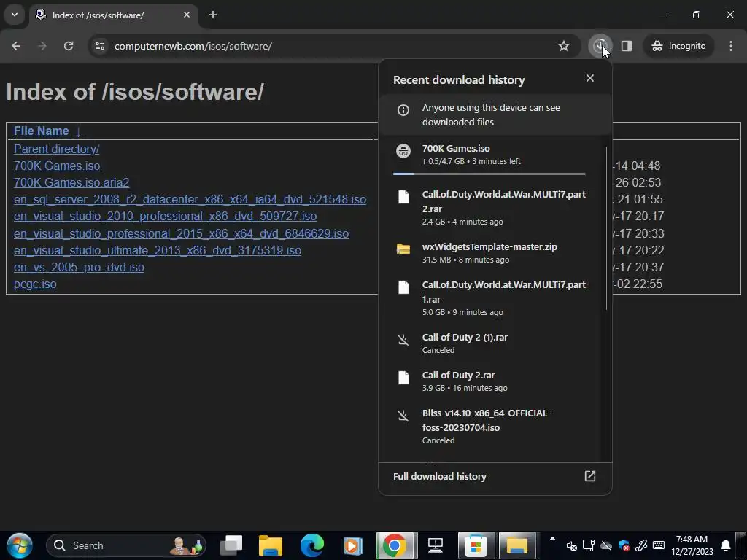
Task: Click the 700K Games.iso download progress bar
Action: point(489,174)
